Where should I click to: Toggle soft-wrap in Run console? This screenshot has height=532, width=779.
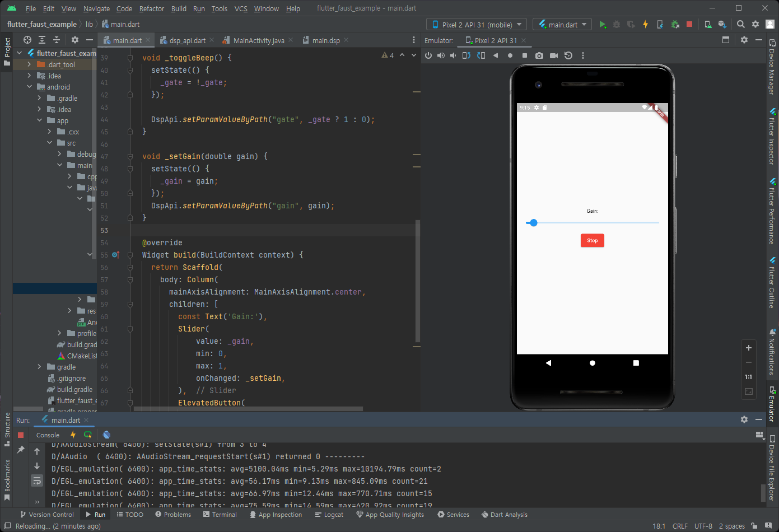coord(37,480)
